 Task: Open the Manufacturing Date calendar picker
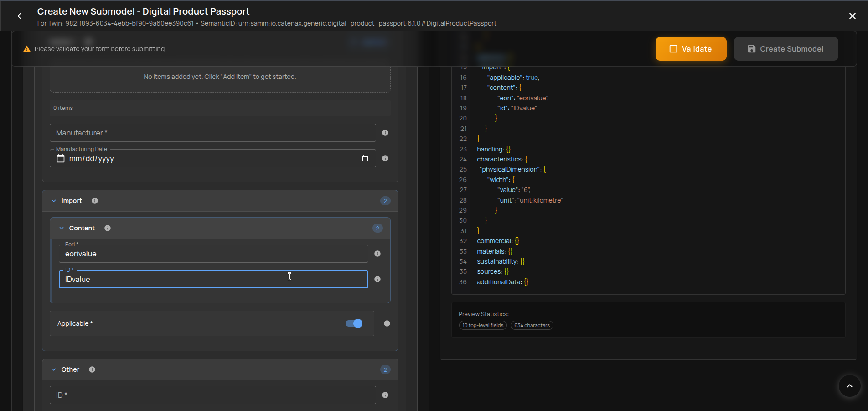coord(365,158)
